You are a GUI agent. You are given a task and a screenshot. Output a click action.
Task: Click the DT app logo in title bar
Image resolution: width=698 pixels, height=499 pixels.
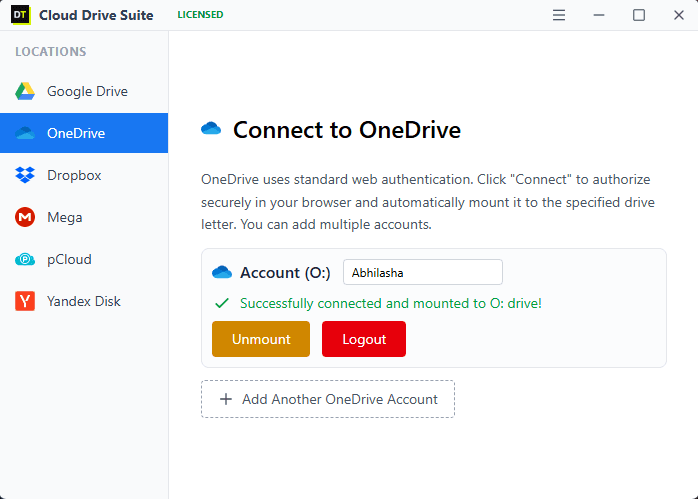20,15
